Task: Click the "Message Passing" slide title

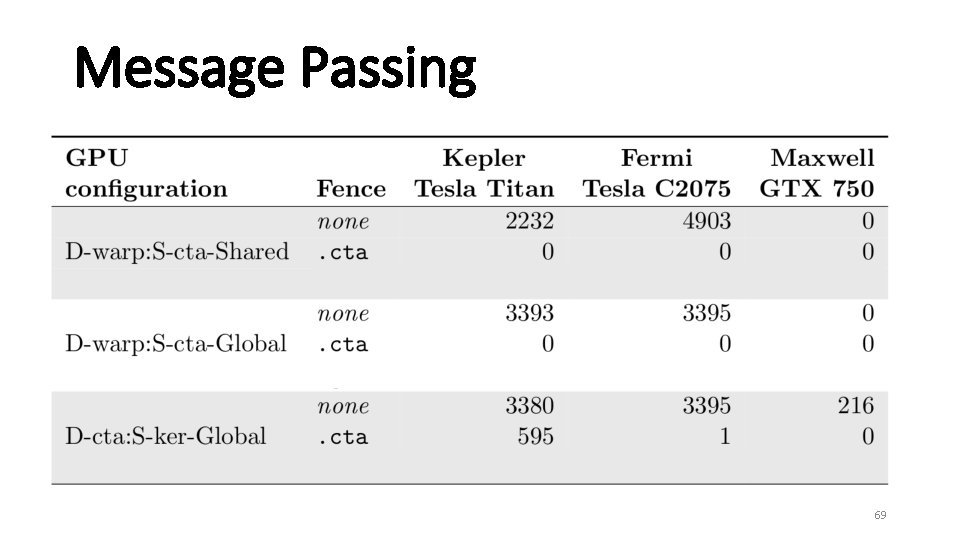Action: 276,69
